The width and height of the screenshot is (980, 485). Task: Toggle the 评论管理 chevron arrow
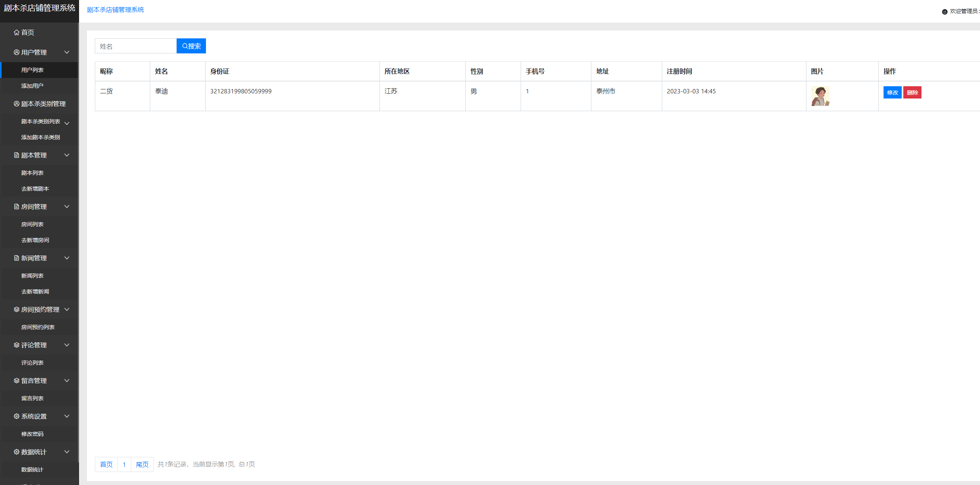coord(67,345)
